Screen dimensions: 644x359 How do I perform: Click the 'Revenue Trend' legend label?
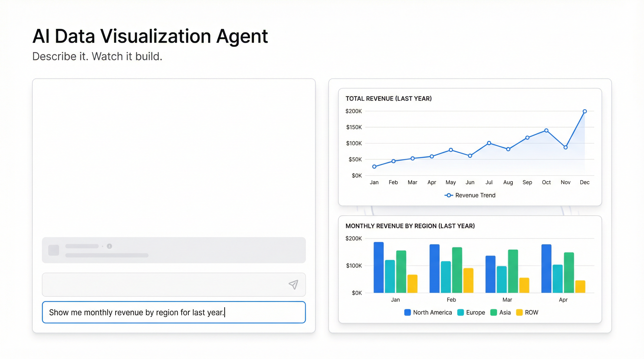tap(475, 195)
